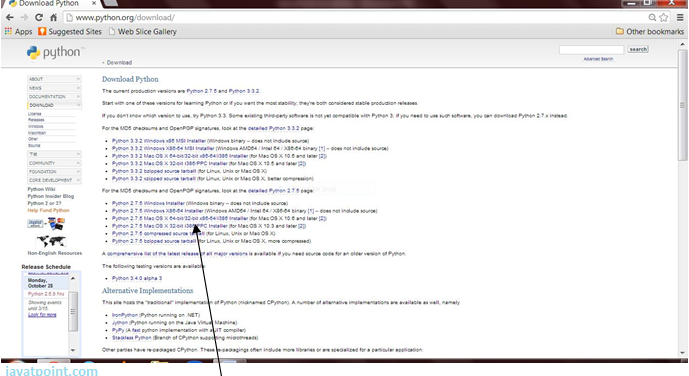The image size is (689, 376).
Task: Open the Python 3.4.0 alpha 3 link
Action: [137, 278]
